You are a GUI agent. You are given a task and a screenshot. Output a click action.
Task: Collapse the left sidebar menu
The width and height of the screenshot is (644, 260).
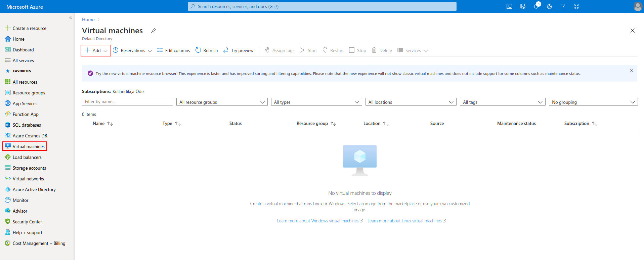[71, 18]
